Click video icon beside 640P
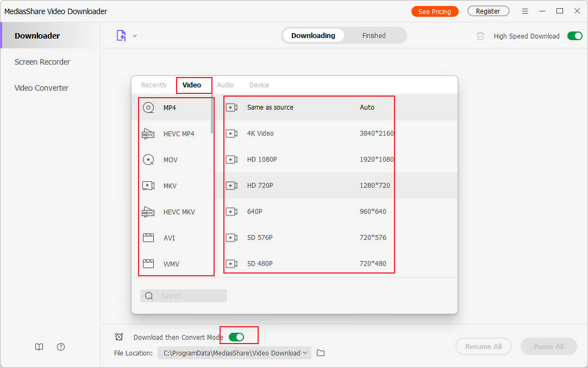The width and height of the screenshot is (588, 368). pos(232,212)
